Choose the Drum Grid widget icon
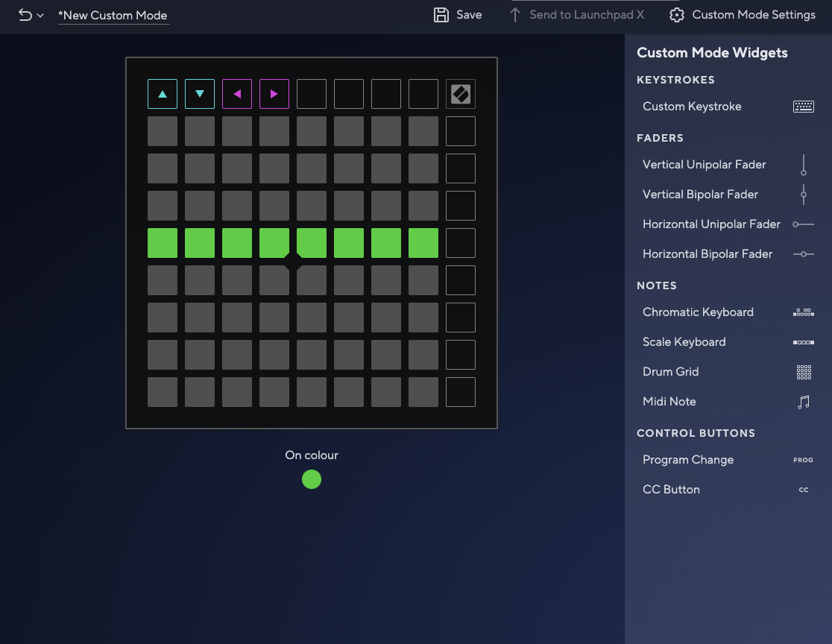This screenshot has height=644, width=832. point(803,372)
